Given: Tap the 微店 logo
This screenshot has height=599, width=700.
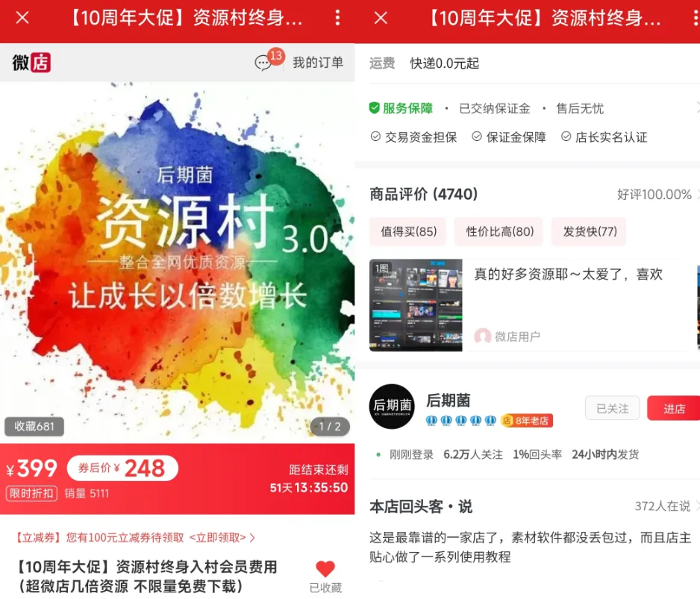Looking at the screenshot, I should click(31, 63).
